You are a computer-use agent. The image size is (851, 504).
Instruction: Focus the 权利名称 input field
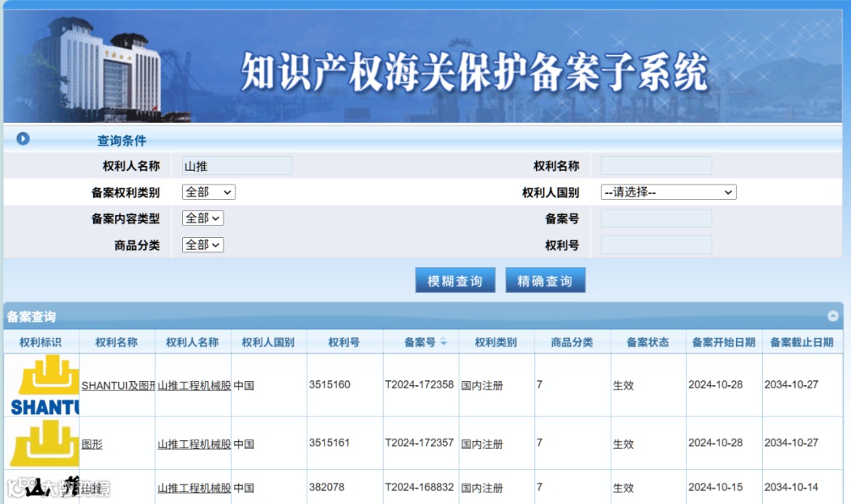[x=656, y=165]
